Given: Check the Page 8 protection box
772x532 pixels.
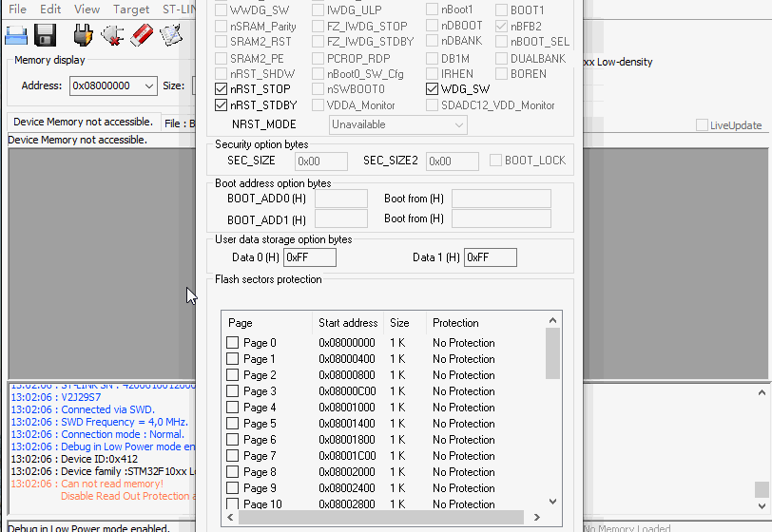Looking at the screenshot, I should tap(232, 472).
